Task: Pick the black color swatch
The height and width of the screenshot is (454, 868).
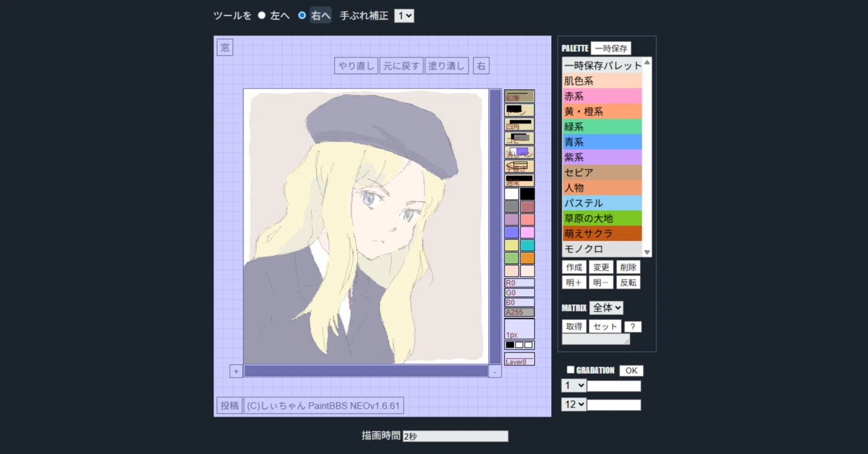Action: (x=527, y=194)
